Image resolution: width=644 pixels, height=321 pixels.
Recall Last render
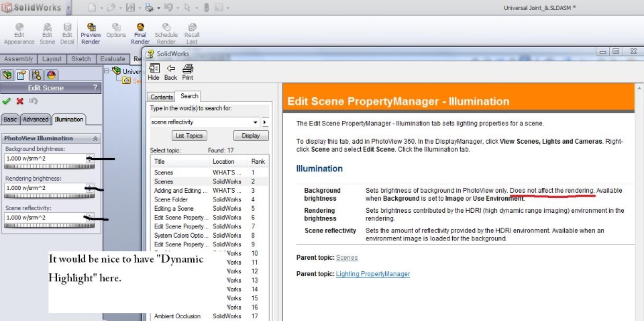click(x=192, y=34)
